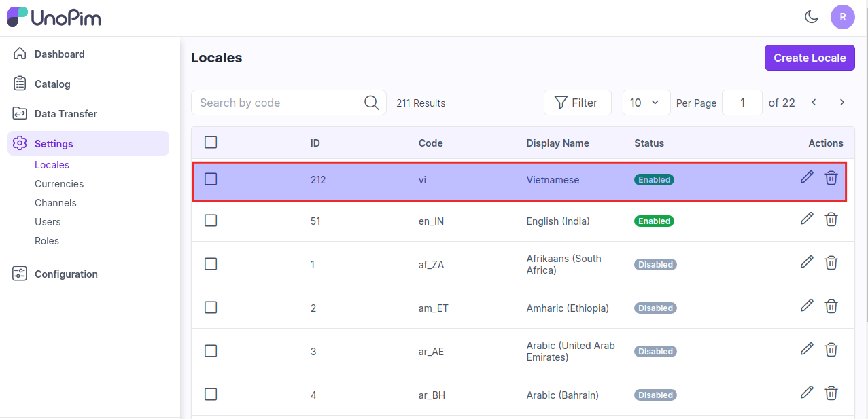868x419 pixels.
Task: Check the select-all header checkbox
Action: (211, 143)
